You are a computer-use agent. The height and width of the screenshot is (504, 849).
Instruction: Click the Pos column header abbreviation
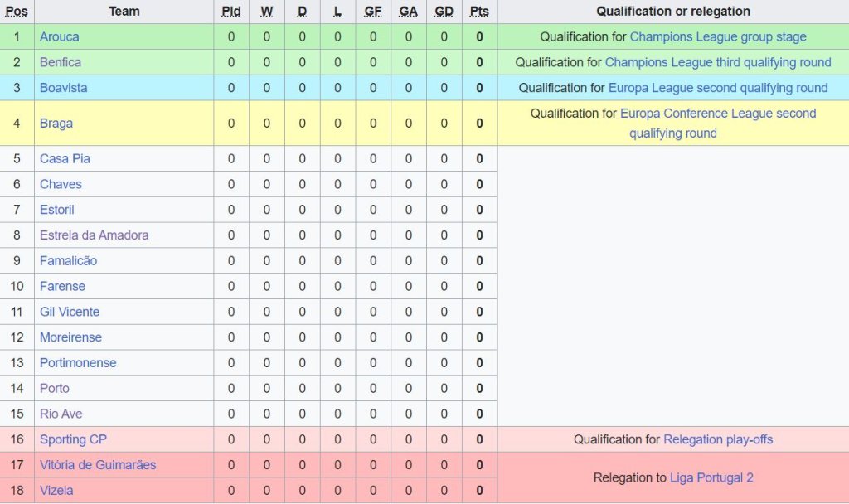(17, 12)
